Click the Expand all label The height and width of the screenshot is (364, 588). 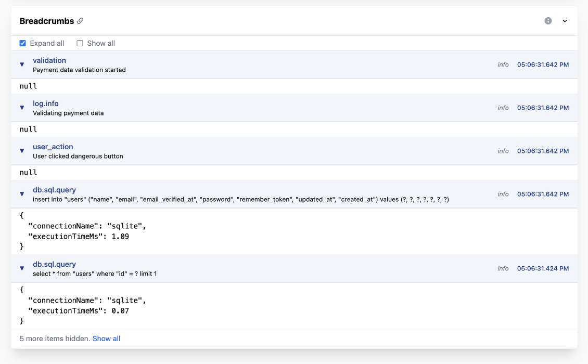47,43
